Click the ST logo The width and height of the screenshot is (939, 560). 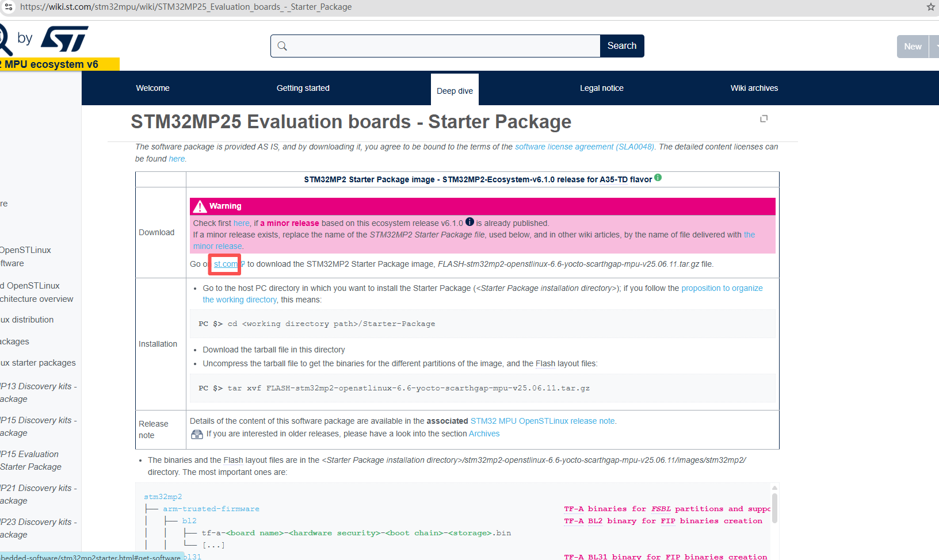[64, 39]
